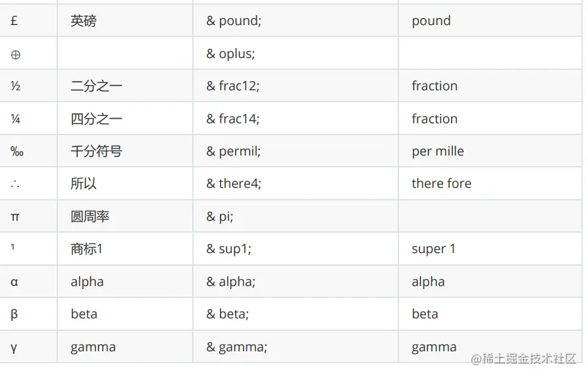Click the Greek γ symbol cell

[x=14, y=348]
